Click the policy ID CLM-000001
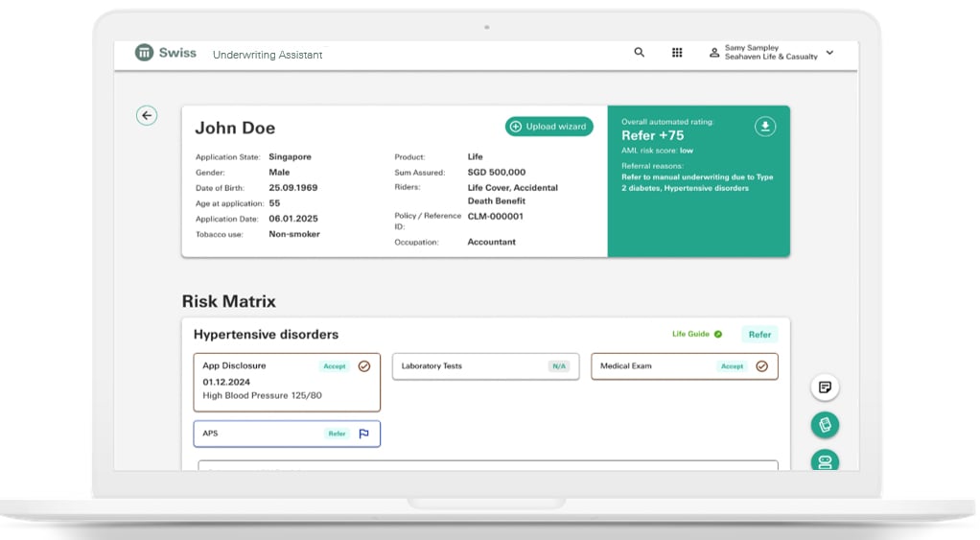Screen dimensions: 980x540 495,216
